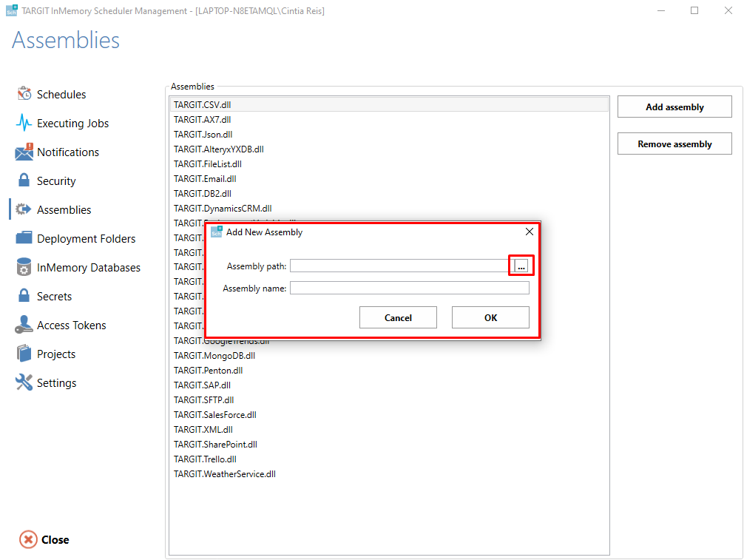Select the Assemblies sidebar item
Screen dimensions: 744x560
point(64,210)
